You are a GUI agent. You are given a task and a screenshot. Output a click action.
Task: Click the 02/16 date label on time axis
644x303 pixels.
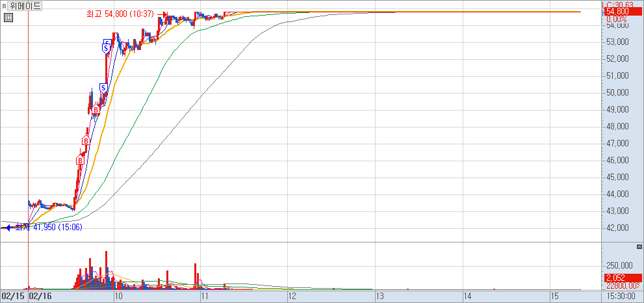coord(40,296)
